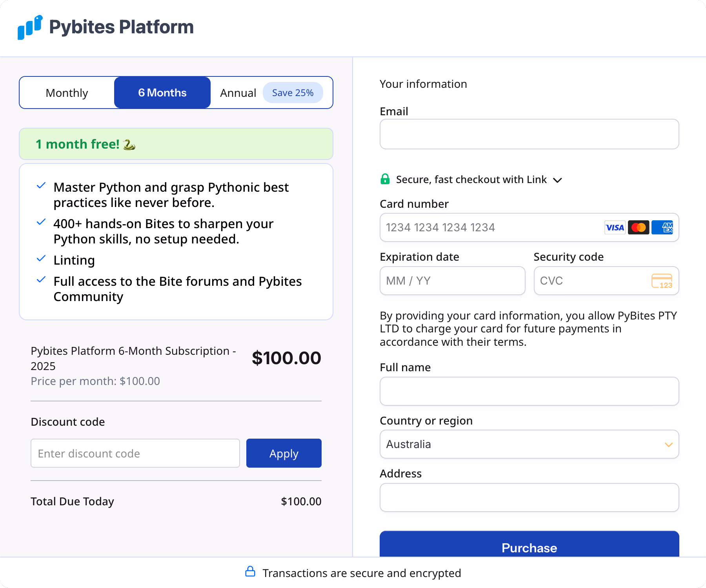
Task: Click the green lock icon beside Link checkout
Action: (385, 179)
